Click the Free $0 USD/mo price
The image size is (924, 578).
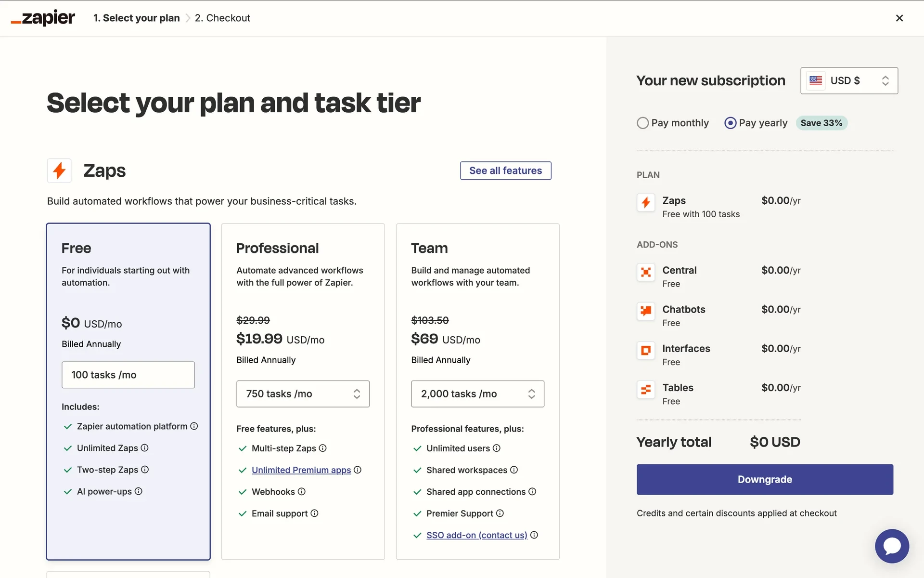[x=91, y=323]
